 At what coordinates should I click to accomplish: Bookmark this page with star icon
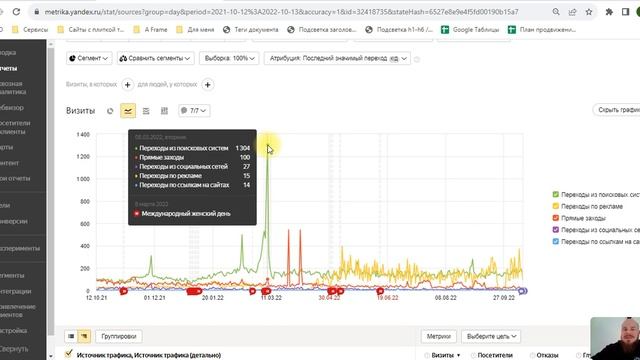click(x=589, y=12)
